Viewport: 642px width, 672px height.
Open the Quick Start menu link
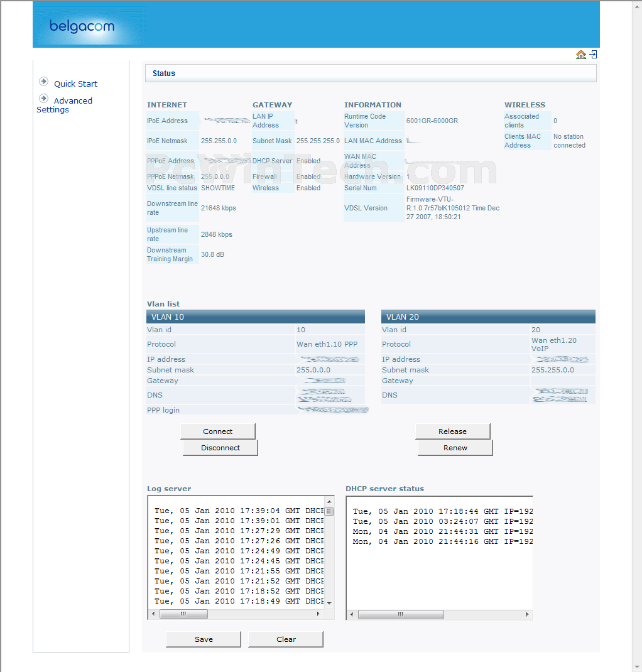75,84
